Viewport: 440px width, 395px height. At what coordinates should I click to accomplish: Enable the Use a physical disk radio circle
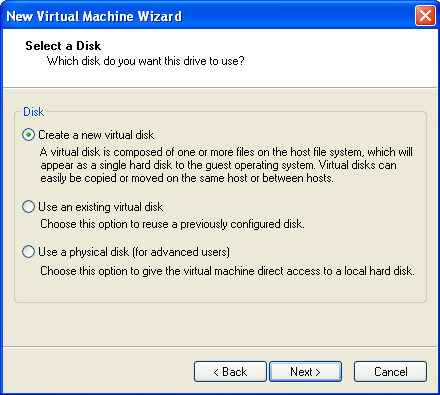pos(28,251)
